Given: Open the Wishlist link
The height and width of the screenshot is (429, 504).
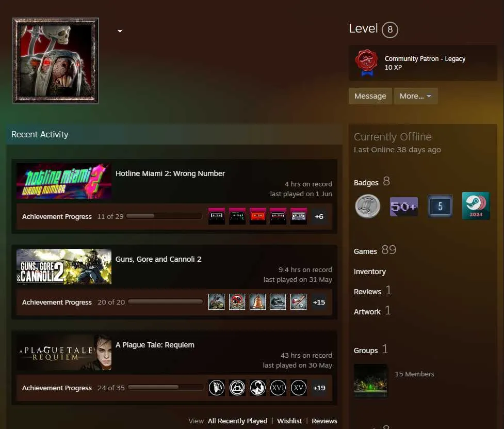Looking at the screenshot, I should tap(289, 421).
